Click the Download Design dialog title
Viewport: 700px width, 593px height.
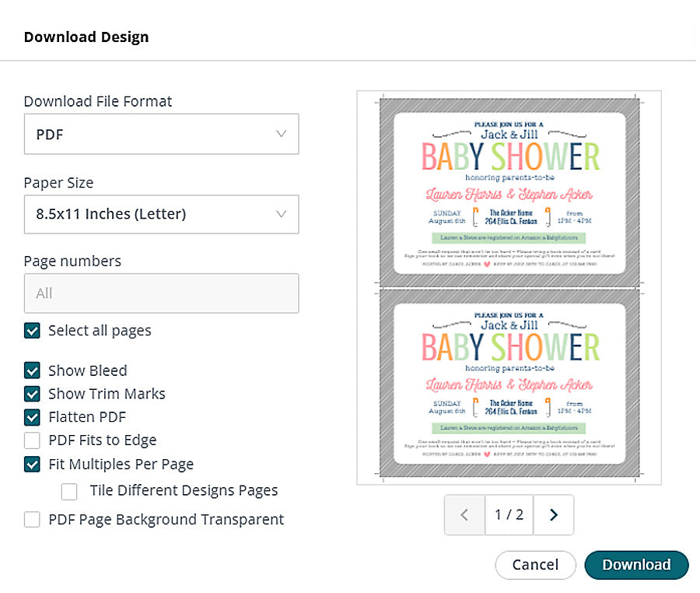tap(86, 37)
